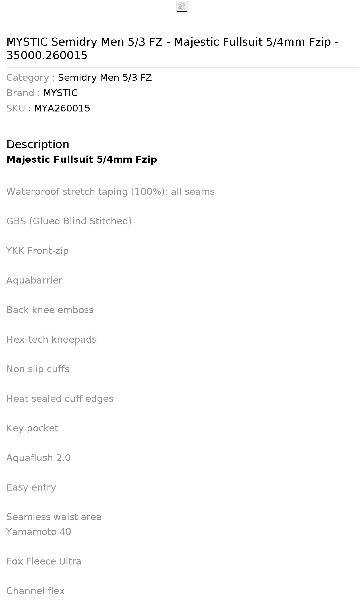Click the SKU value MYA260015
The image size is (364, 610).
62,108
